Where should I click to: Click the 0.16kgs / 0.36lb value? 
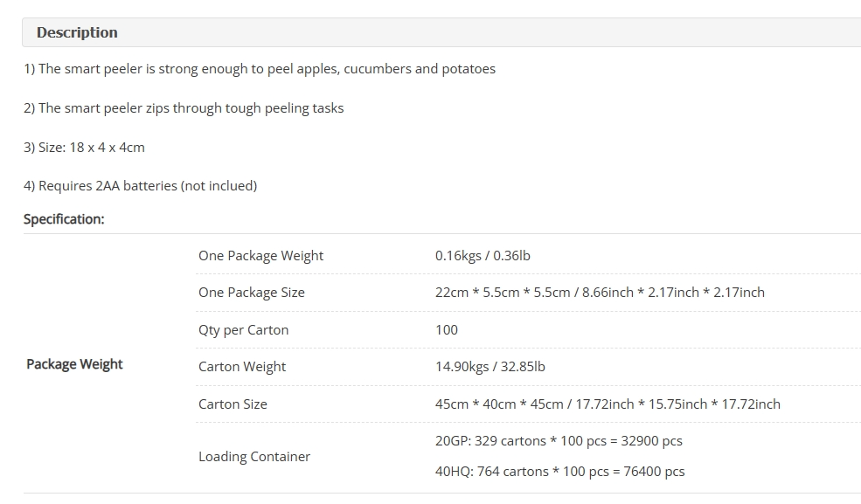483,256
